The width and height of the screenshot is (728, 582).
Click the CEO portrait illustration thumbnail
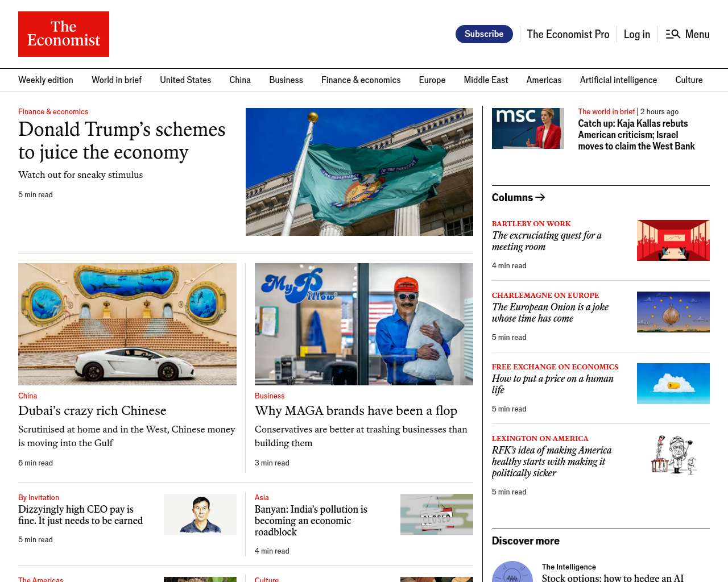(200, 514)
